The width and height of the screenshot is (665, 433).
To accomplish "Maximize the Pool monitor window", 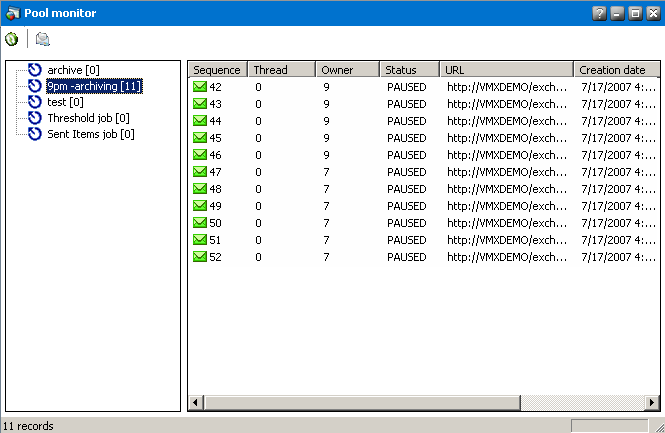I will click(635, 14).
